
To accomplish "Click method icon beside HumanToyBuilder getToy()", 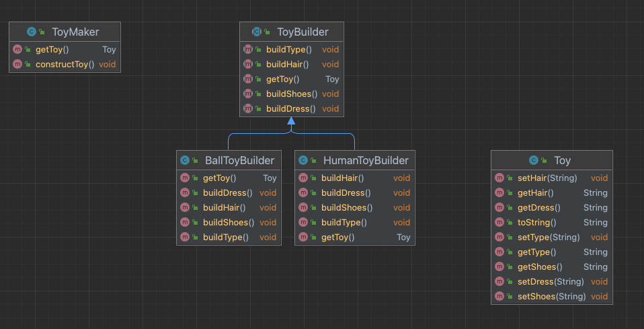I will click(303, 237).
